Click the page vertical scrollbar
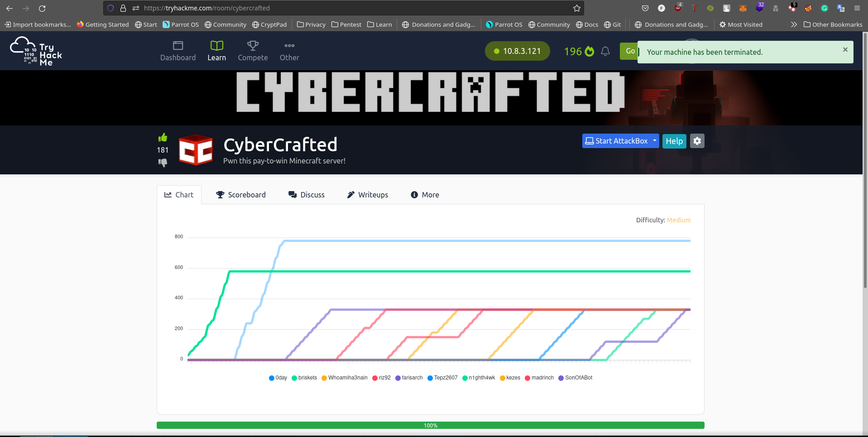This screenshot has height=437, width=868. point(865,159)
